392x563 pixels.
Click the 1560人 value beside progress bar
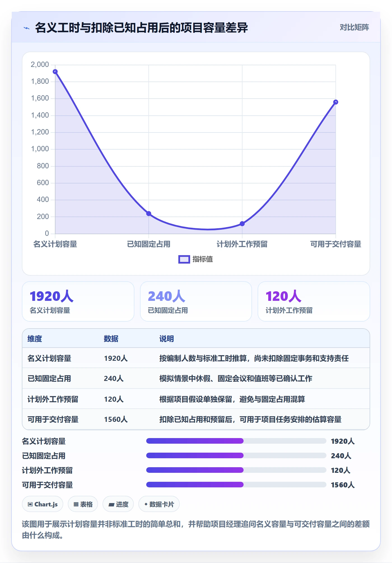(343, 485)
